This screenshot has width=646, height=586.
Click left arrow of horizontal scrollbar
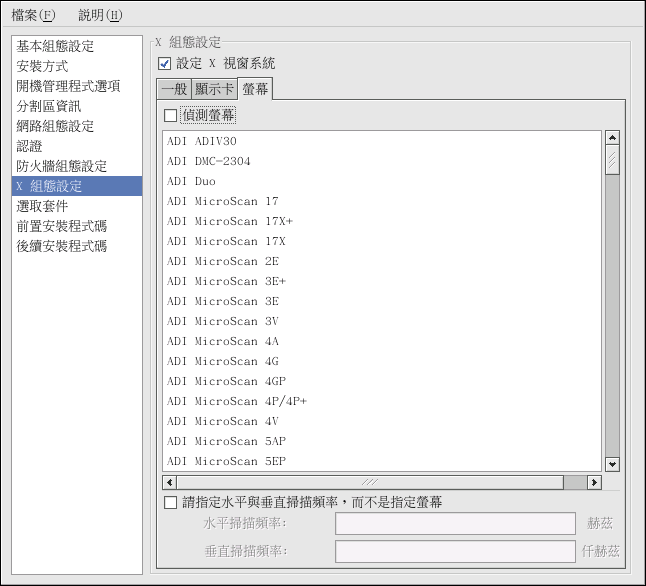tap(170, 482)
